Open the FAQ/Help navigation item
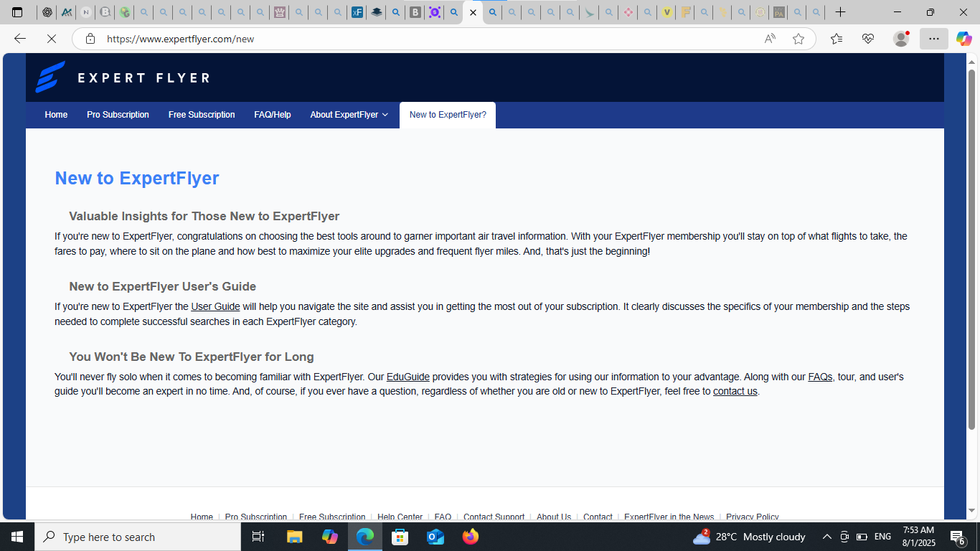The width and height of the screenshot is (980, 551). coord(273,115)
